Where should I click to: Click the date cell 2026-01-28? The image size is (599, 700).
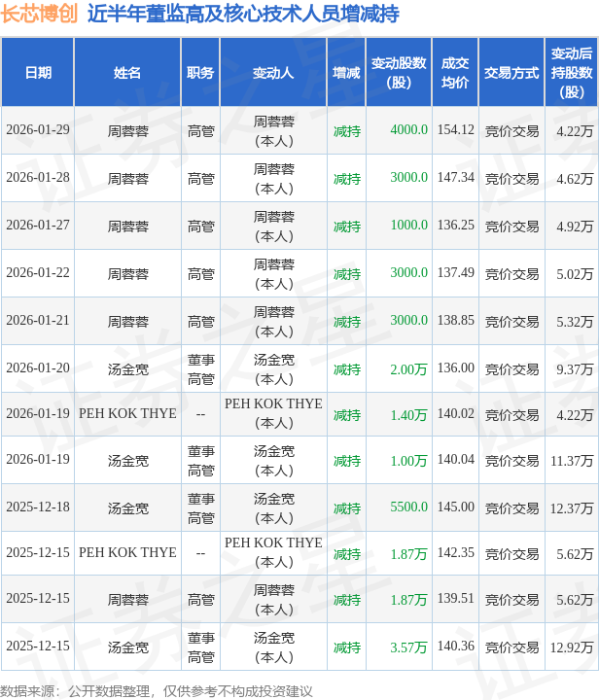[x=38, y=178]
